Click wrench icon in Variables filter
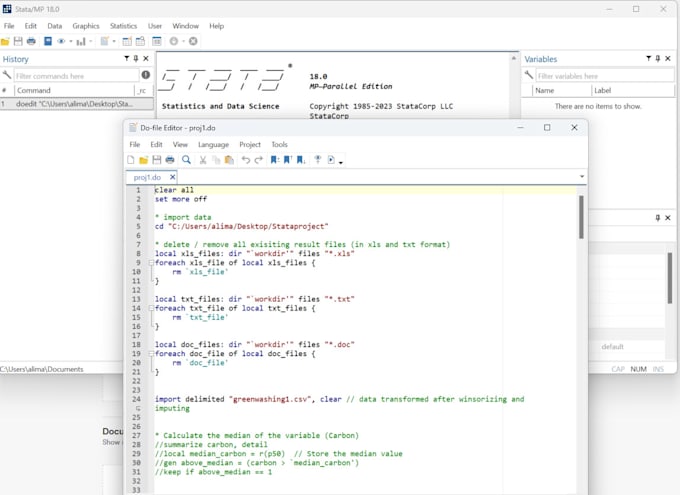Viewport: 680px width, 495px height. click(529, 75)
